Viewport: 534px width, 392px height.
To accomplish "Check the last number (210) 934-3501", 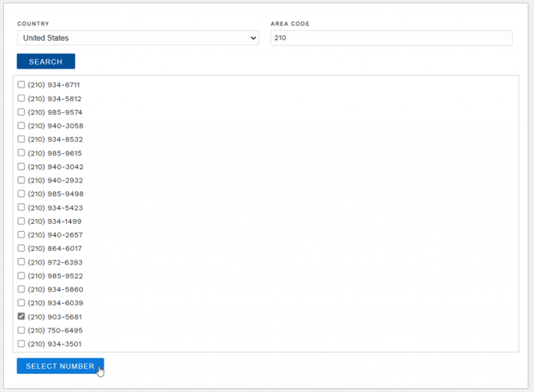I will pyautogui.click(x=22, y=343).
